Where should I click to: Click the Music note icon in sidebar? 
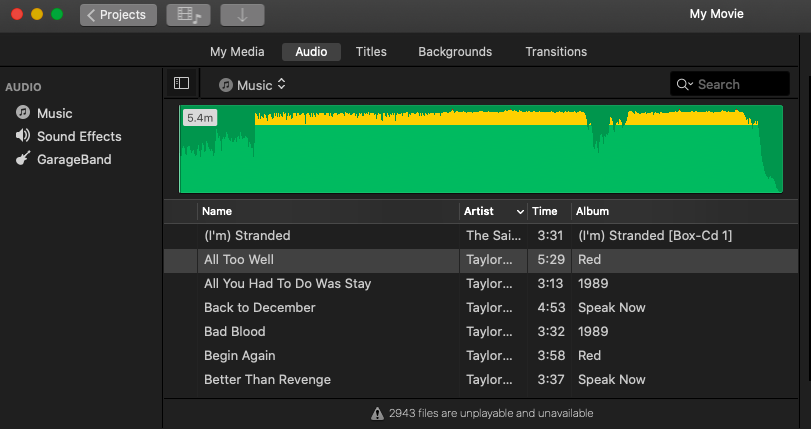[x=23, y=113]
